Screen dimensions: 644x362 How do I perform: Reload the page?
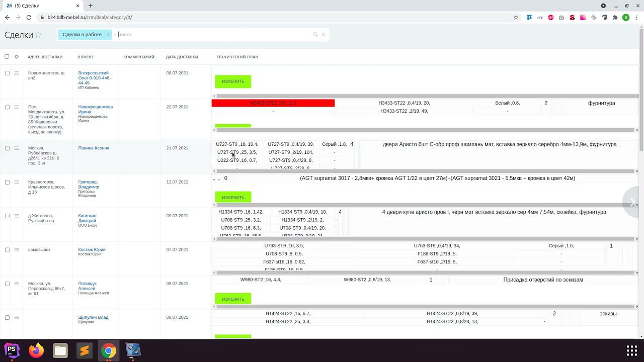pos(29,17)
